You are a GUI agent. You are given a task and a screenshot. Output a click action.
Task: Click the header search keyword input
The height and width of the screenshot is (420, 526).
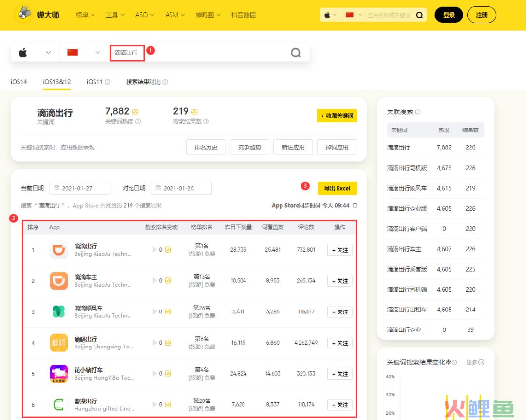tap(389, 15)
